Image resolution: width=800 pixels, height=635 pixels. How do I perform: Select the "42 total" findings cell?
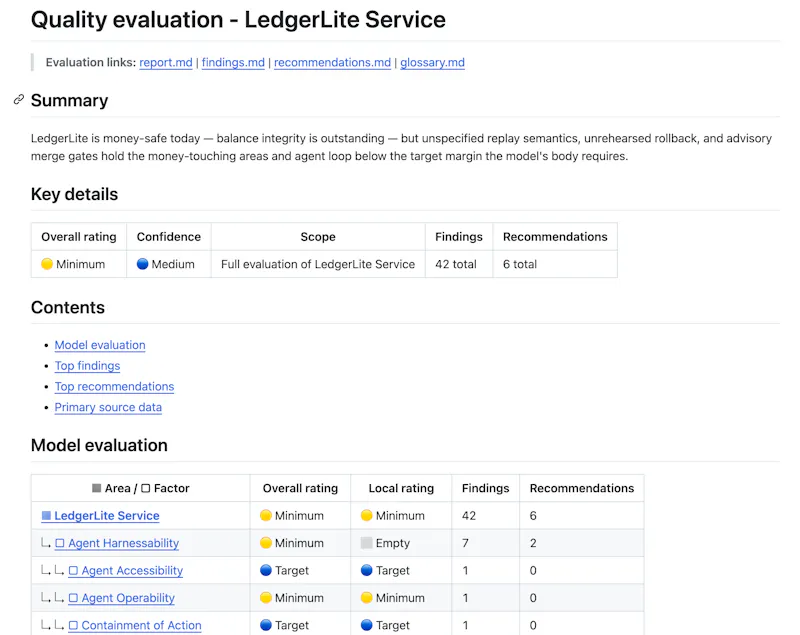459,264
